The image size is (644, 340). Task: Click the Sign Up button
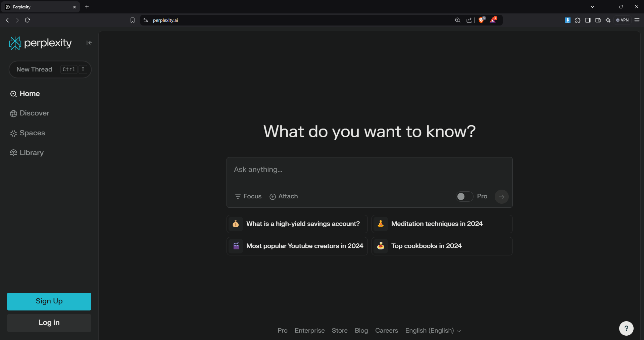49,301
